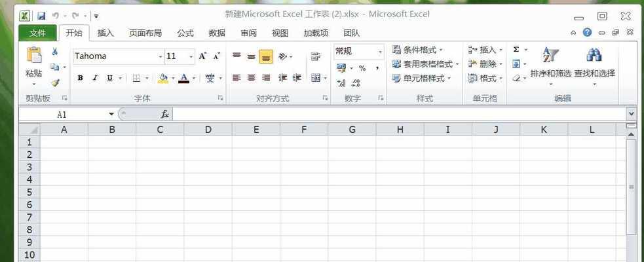Click the text orientation icon

point(282,56)
